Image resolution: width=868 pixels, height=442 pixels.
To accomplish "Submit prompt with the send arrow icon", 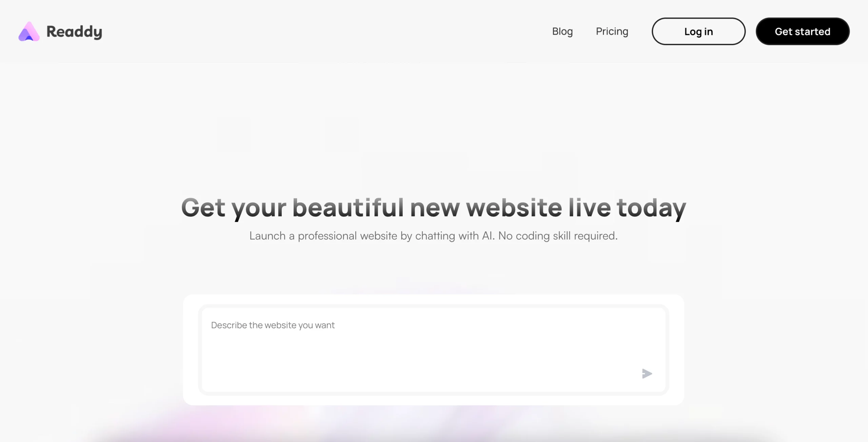I will [647, 373].
